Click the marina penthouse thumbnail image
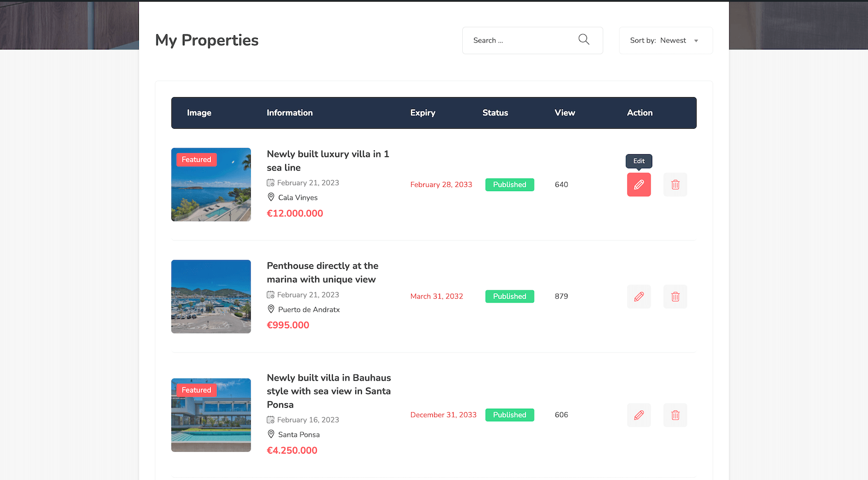 211,296
